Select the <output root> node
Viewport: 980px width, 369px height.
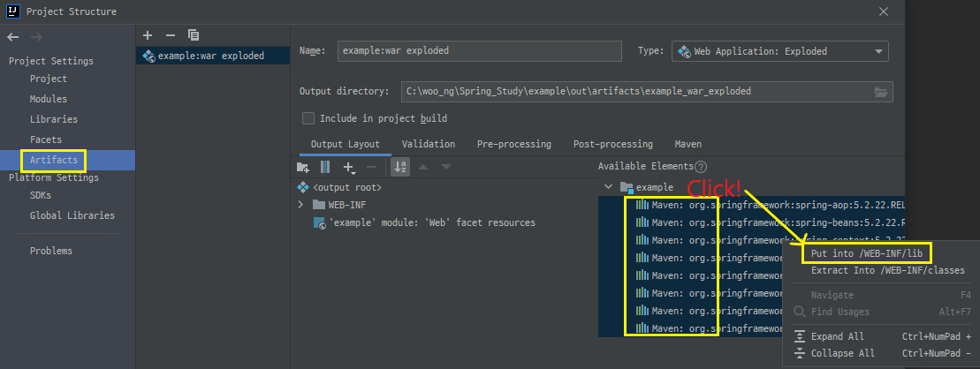point(347,187)
